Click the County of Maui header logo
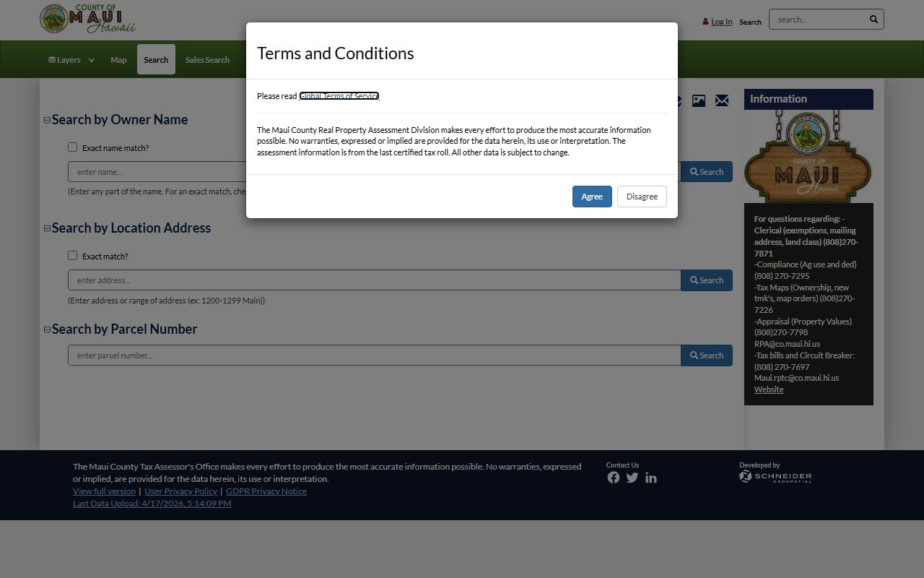924x578 pixels. click(87, 20)
